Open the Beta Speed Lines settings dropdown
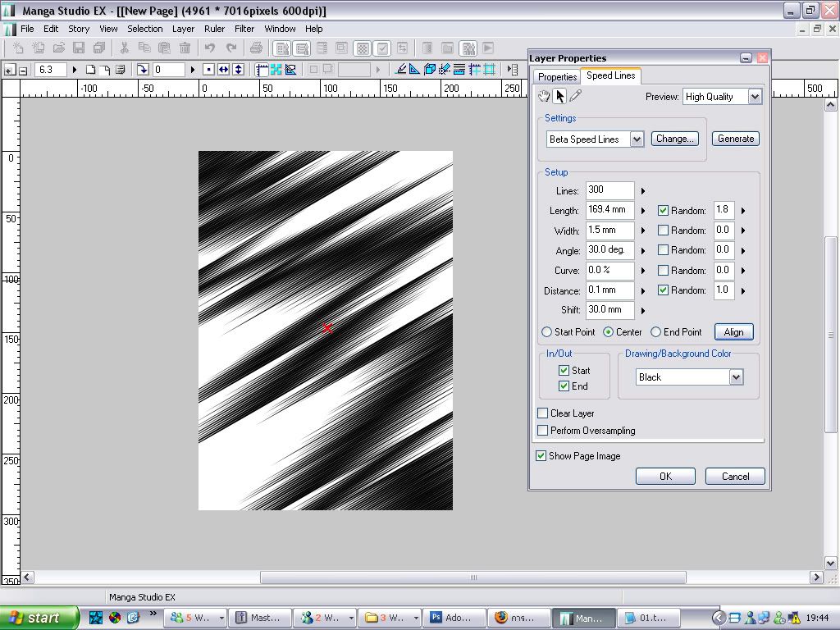 coord(637,139)
